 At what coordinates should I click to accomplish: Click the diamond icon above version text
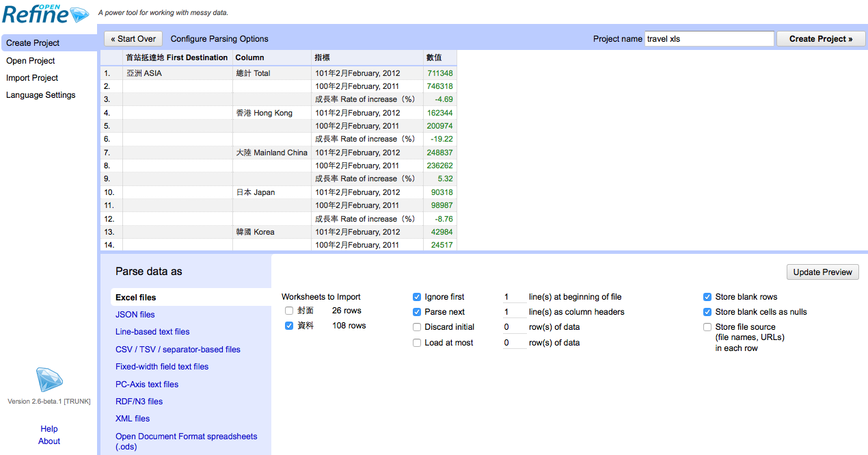49,380
